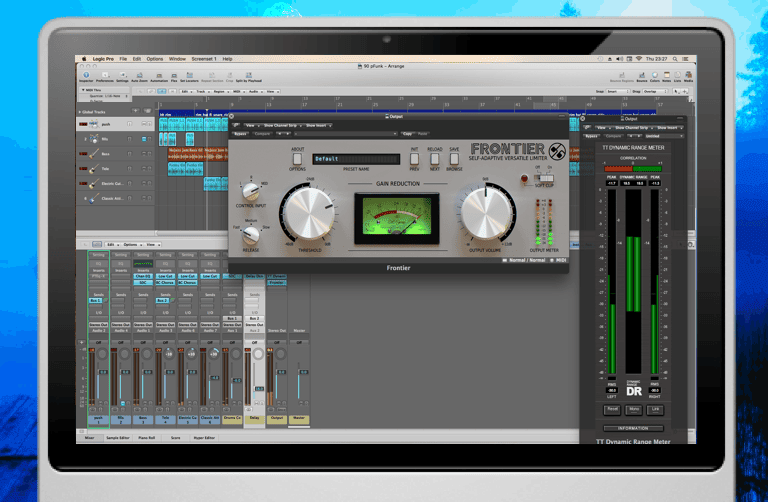Click the duplicate track button beside add track
This screenshot has height=502, width=768.
coord(147,111)
